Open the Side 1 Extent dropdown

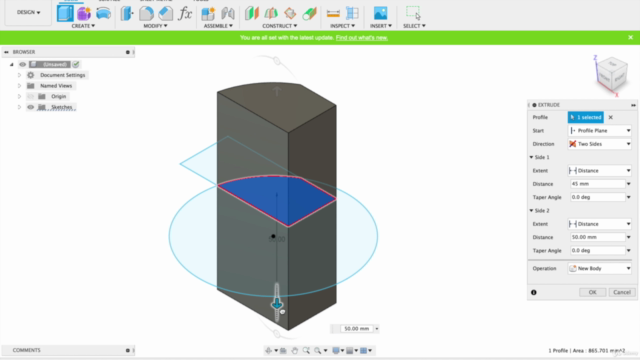pos(600,171)
